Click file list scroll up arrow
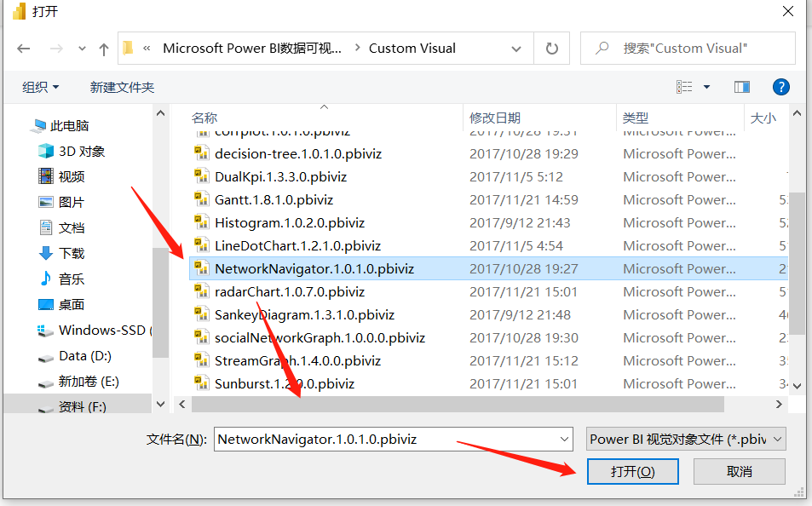 pos(797,113)
